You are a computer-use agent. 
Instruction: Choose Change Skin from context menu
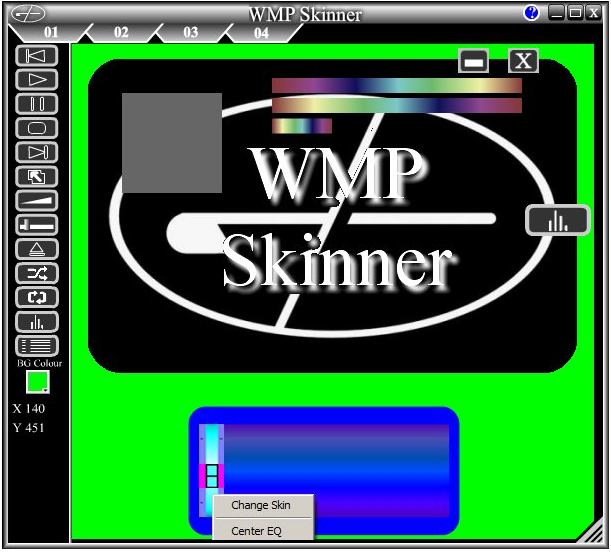[x=261, y=506]
